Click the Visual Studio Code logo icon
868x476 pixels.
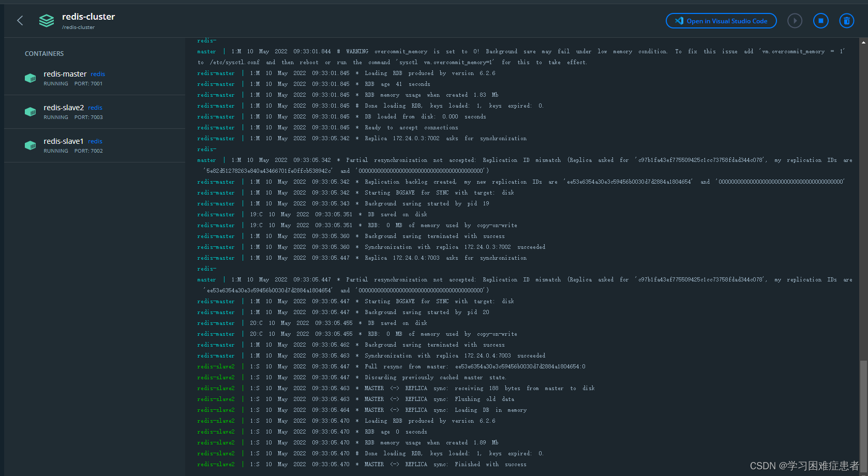[679, 21]
